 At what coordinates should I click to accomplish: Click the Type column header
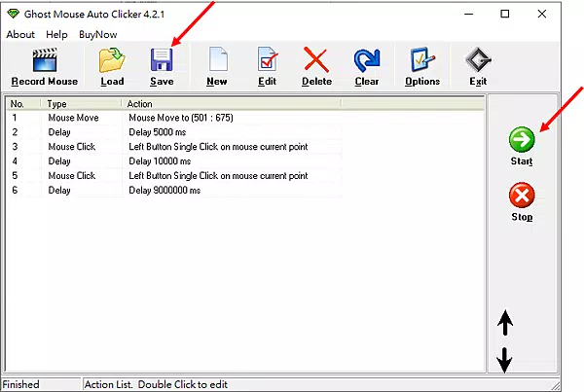pyautogui.click(x=81, y=104)
